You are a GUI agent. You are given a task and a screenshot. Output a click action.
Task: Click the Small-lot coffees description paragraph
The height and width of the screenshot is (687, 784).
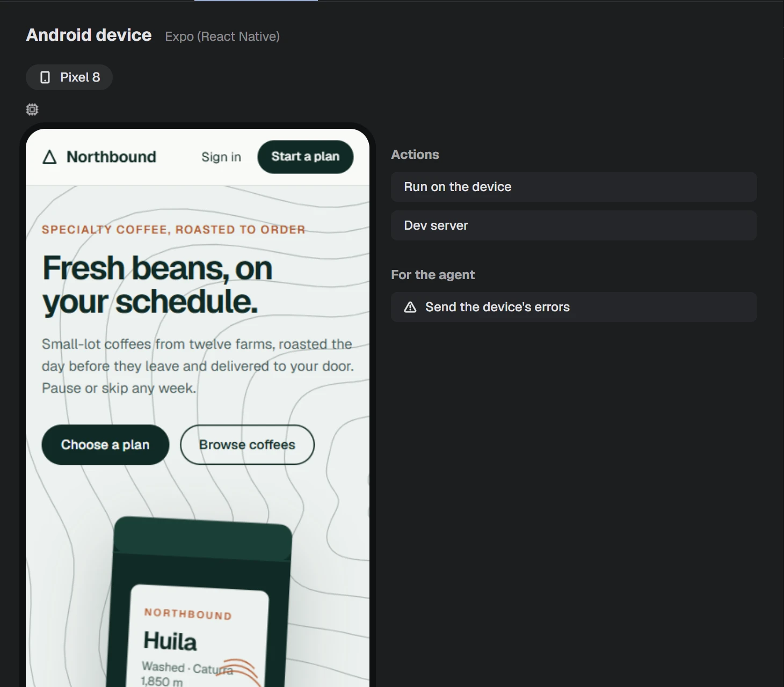198,366
